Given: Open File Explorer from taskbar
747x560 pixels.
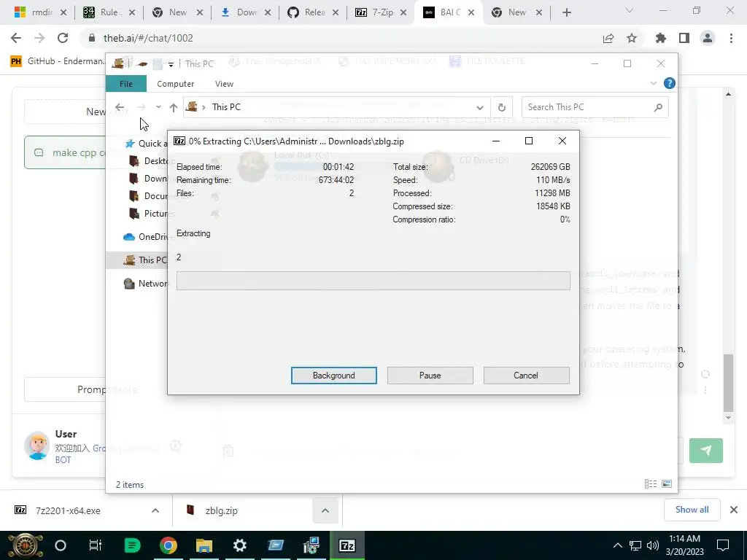Looking at the screenshot, I should click(x=204, y=545).
